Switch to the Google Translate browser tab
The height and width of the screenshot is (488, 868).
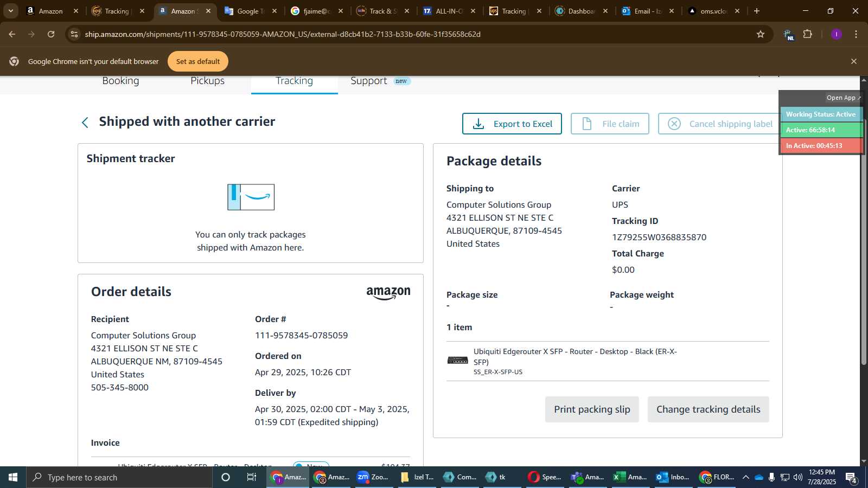[x=250, y=11]
